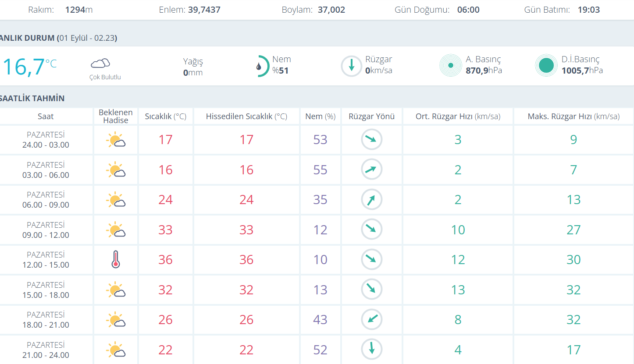634x364 pixels.
Task: Click the Çok Bulutlu cloud icon
Action: (100, 64)
